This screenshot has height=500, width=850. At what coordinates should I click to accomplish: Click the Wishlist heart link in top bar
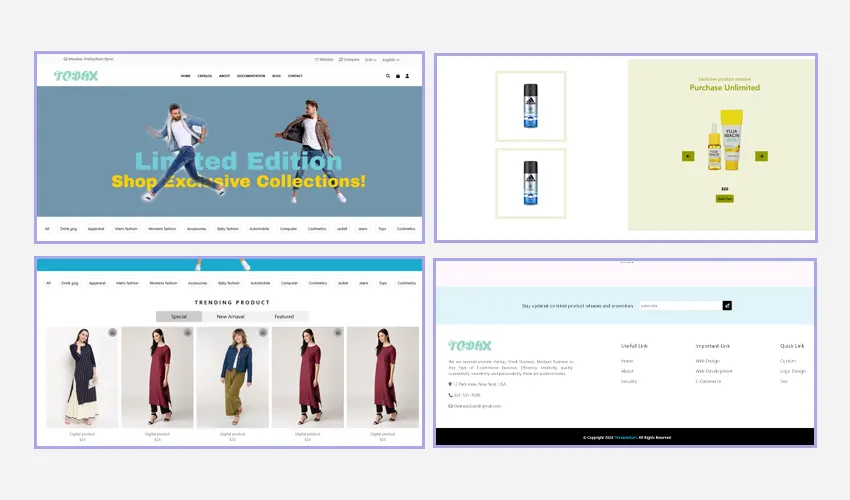point(324,60)
